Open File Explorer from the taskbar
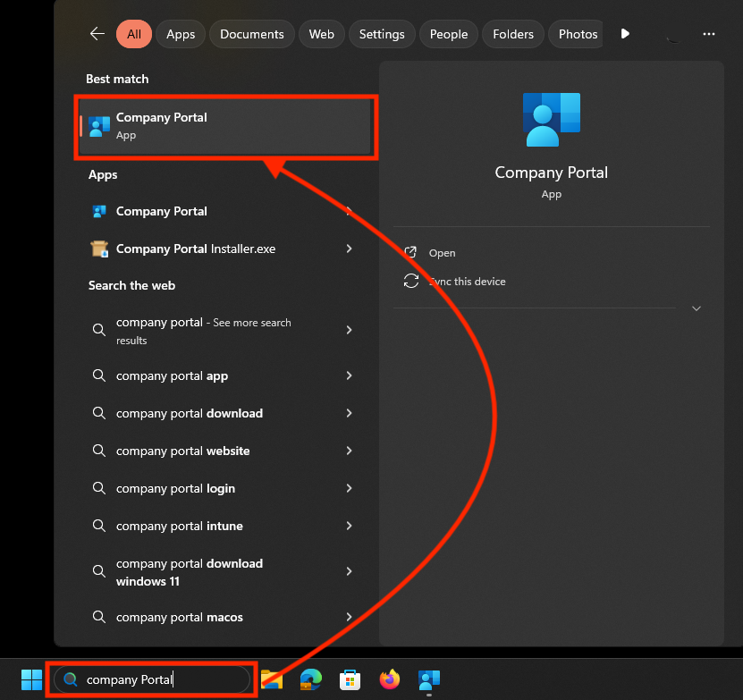The width and height of the screenshot is (743, 700). 272,679
